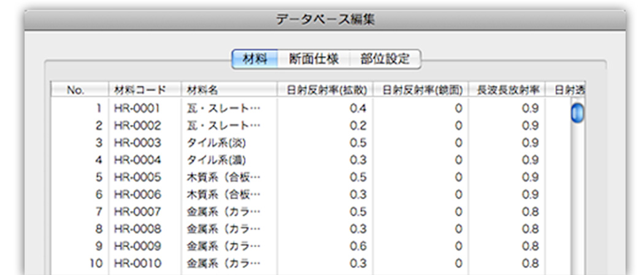Click the 0.6 diffuse reflectance cell for HR-0009
The image size is (644, 275).
coord(359,246)
